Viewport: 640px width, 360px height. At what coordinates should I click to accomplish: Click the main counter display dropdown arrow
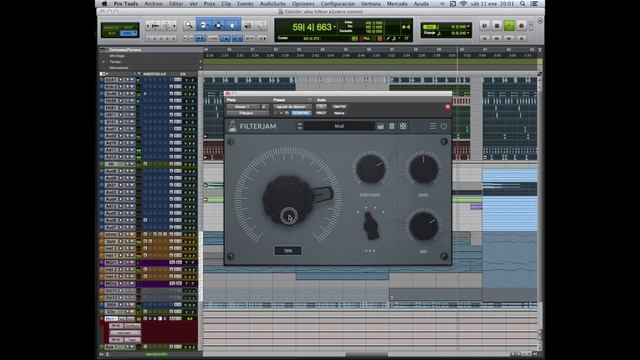point(335,27)
